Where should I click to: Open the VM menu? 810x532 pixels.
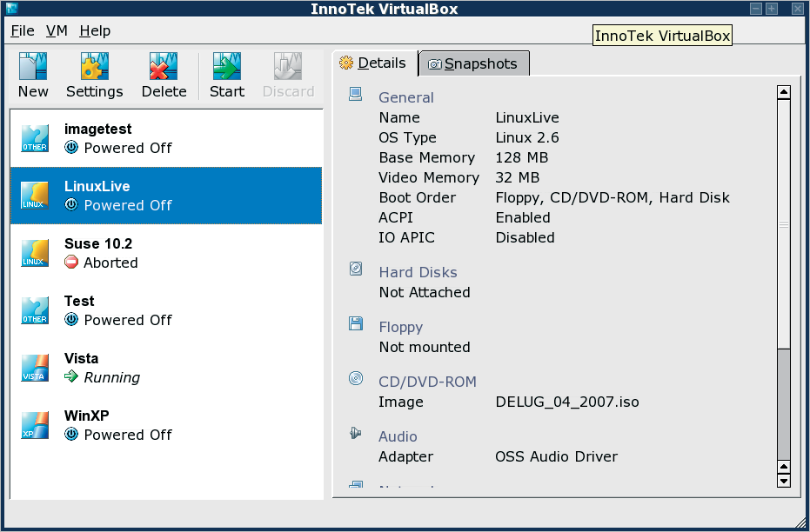pos(57,31)
